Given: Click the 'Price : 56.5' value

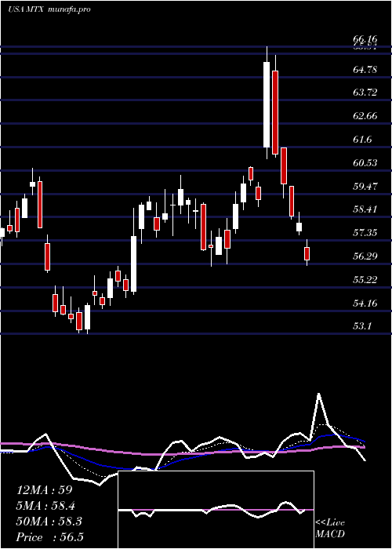Looking at the screenshot, I should tap(50, 537).
